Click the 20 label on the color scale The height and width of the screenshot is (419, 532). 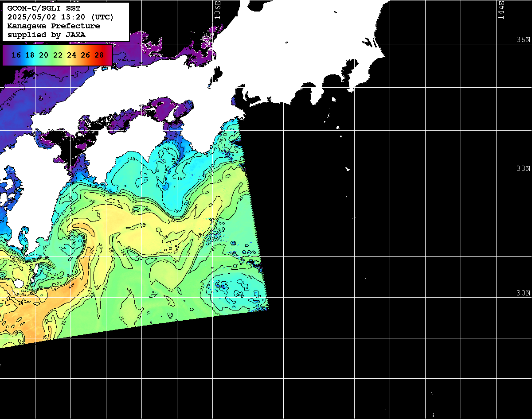click(43, 55)
